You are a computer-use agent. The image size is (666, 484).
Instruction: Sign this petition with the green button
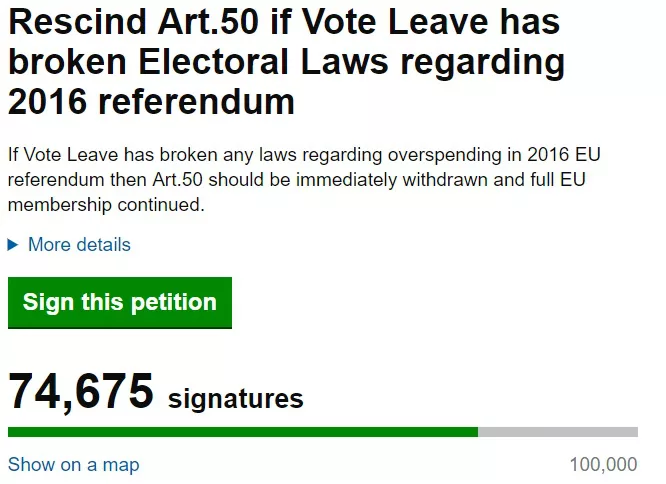pos(120,303)
